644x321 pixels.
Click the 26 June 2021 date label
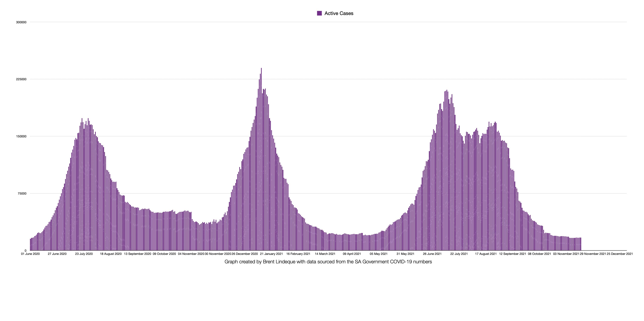tap(432, 254)
